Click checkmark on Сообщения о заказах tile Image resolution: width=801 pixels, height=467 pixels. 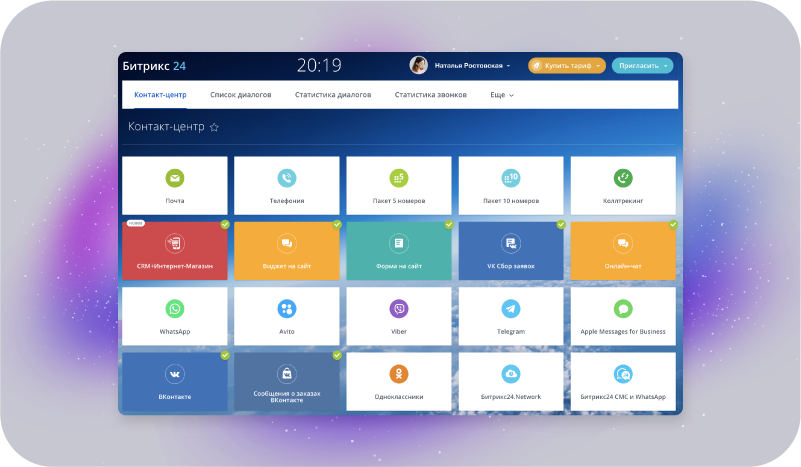[337, 355]
